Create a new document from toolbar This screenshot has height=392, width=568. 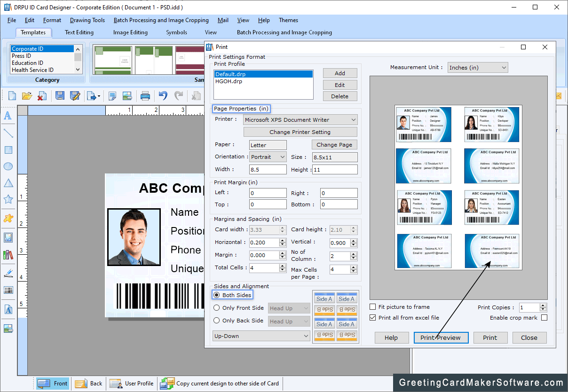tap(12, 96)
